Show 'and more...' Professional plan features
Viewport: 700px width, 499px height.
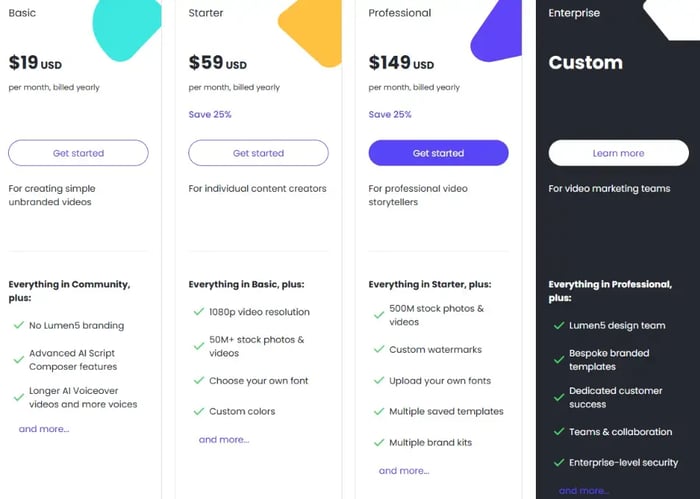click(404, 470)
